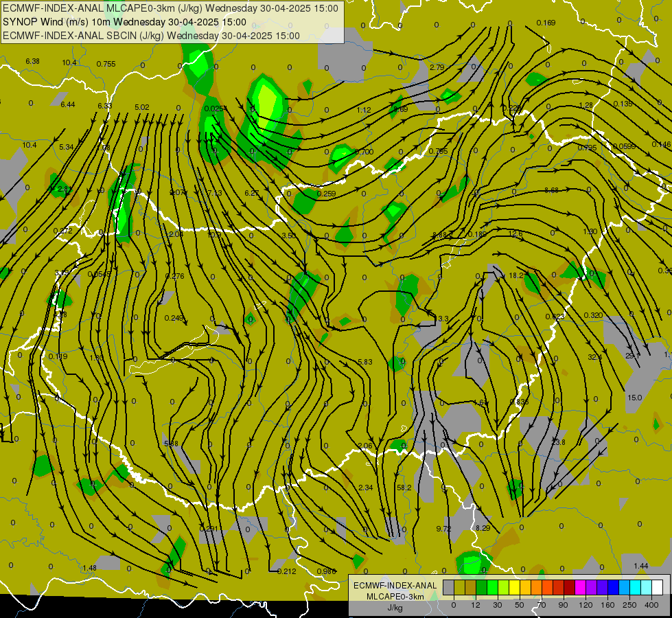
Task: Click the map value 6.38
Action: pyautogui.click(x=32, y=61)
